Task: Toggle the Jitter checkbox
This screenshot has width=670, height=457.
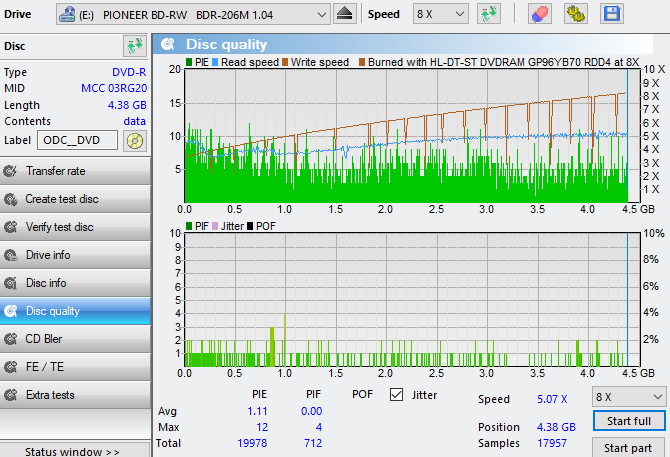Action: coord(396,395)
